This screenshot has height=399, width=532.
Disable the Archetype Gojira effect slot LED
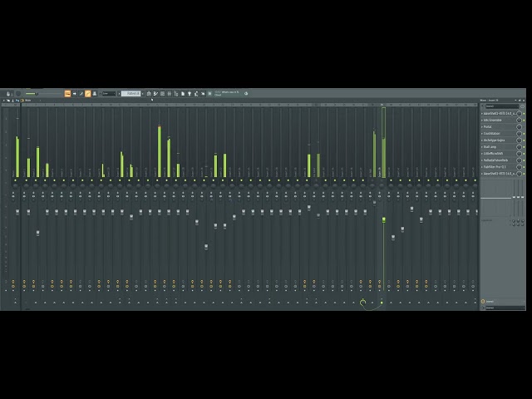point(524,140)
